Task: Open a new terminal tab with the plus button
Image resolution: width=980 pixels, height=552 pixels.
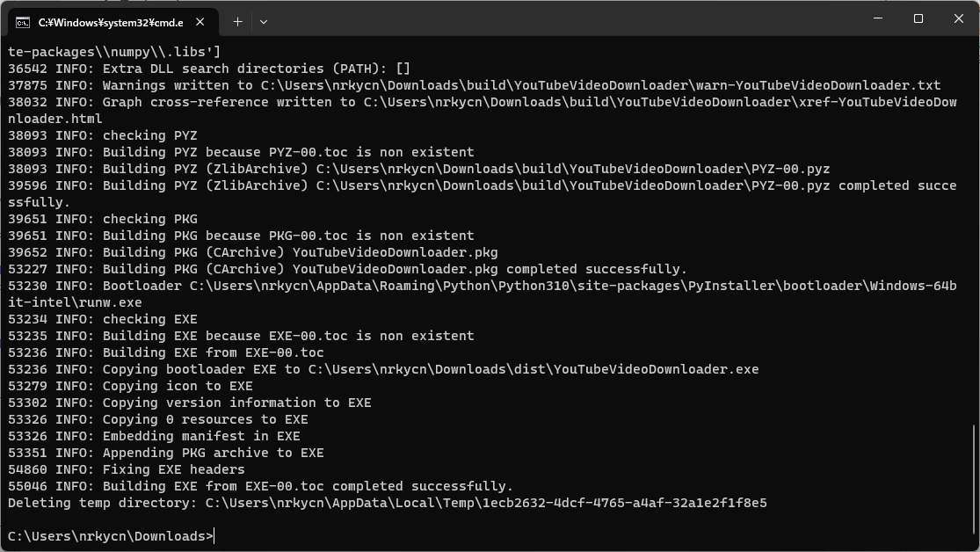Action: coord(238,21)
